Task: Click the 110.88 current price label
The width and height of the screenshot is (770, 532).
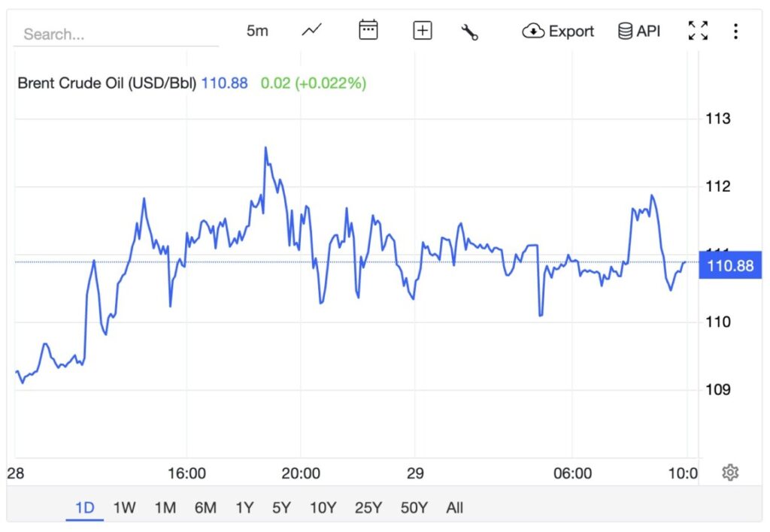Action: tap(730, 265)
